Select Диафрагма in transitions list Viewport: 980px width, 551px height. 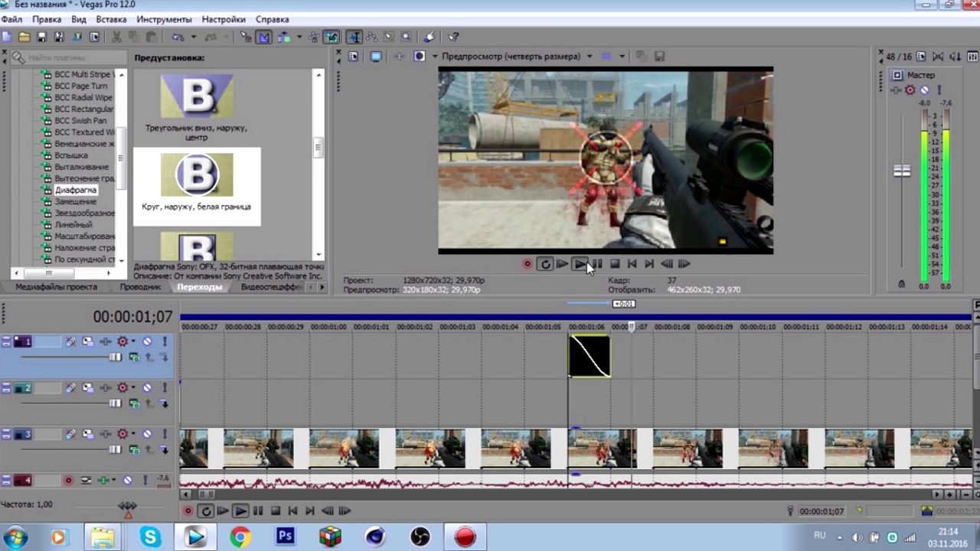76,190
